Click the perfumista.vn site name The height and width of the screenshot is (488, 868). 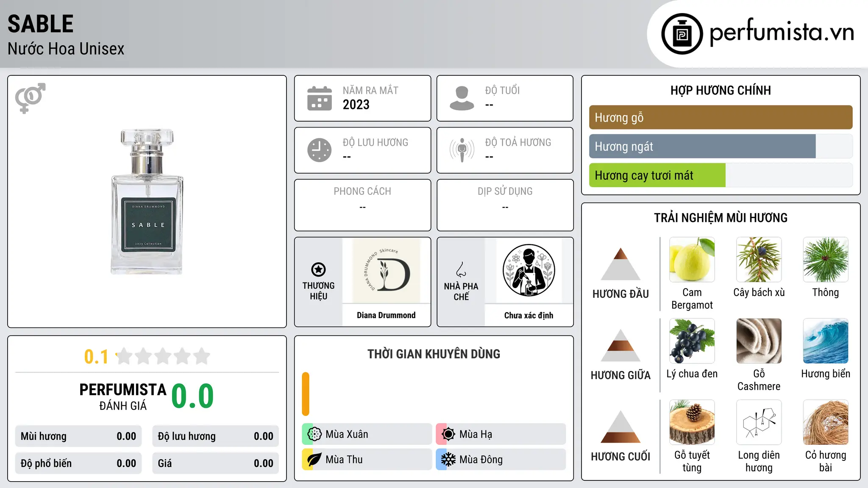pos(782,32)
